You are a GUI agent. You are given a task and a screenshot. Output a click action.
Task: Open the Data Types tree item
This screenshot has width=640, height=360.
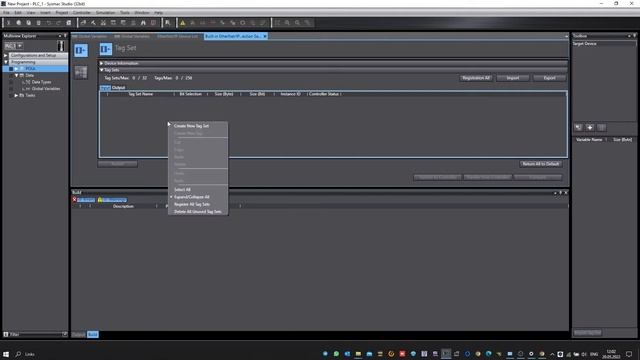(x=41, y=82)
